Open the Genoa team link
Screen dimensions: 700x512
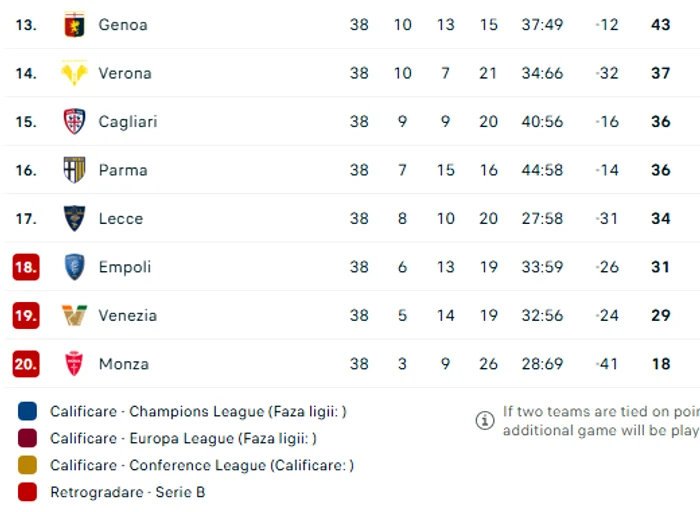tap(123, 25)
